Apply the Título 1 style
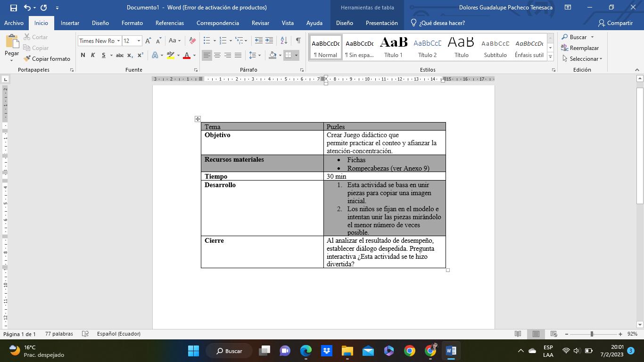This screenshot has width=644, height=362. pos(394,47)
